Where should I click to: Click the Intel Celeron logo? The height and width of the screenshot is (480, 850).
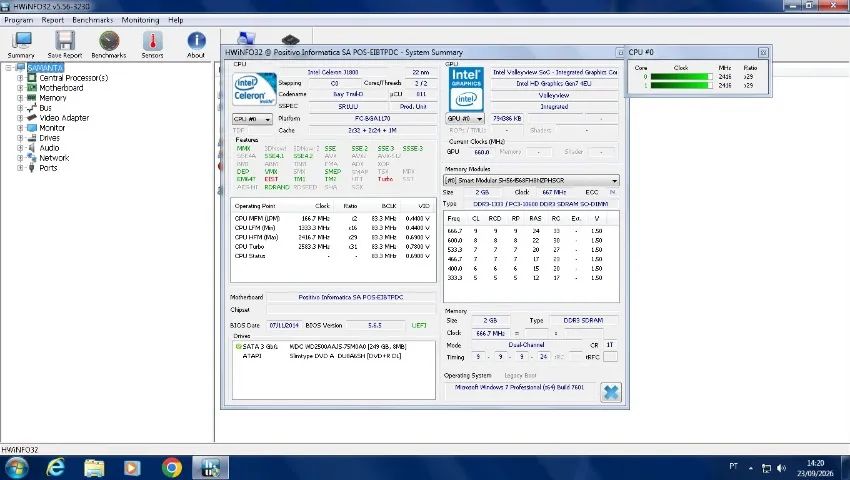[x=254, y=89]
